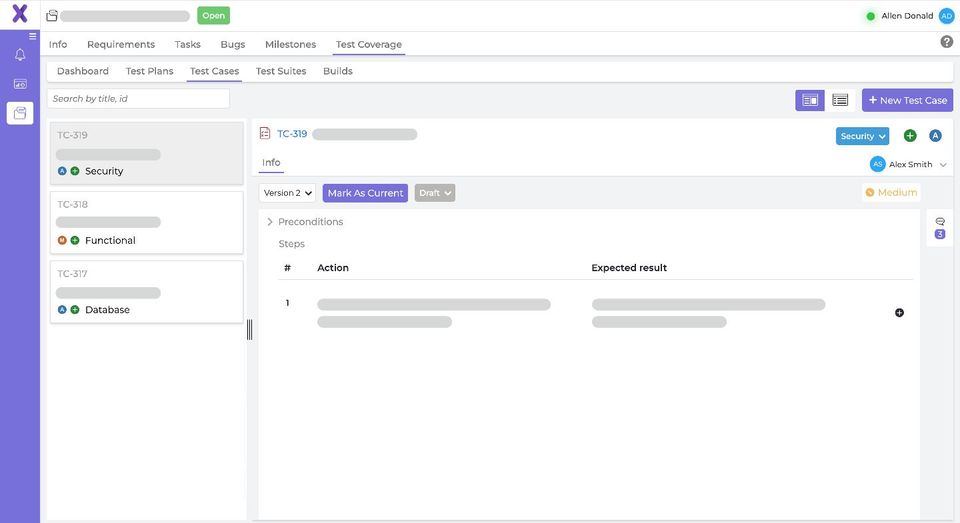The image size is (960, 523).
Task: Click the green plus icon beside Security dropdown
Action: [910, 136]
